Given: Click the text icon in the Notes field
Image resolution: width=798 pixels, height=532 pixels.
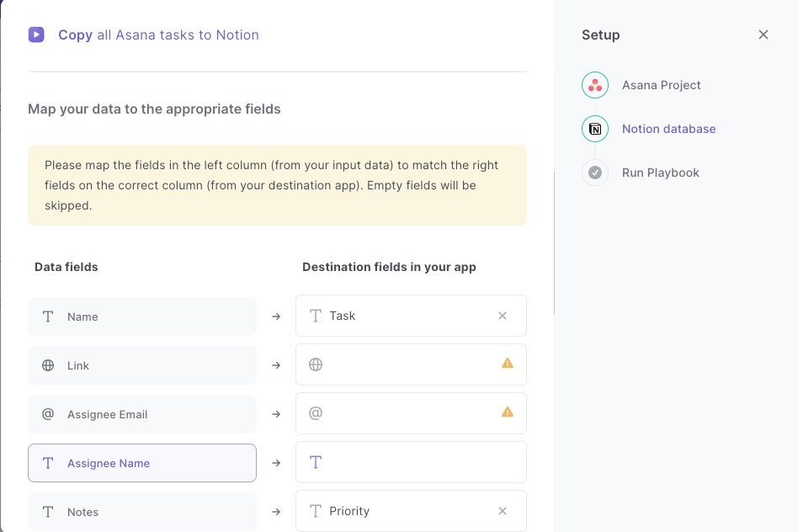Looking at the screenshot, I should [48, 512].
